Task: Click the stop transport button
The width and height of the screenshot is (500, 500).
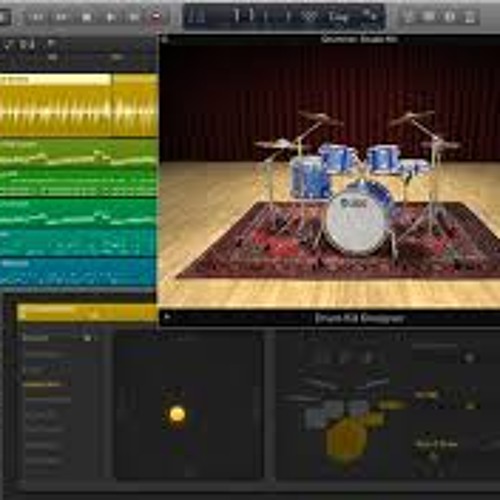Action: (x=86, y=16)
